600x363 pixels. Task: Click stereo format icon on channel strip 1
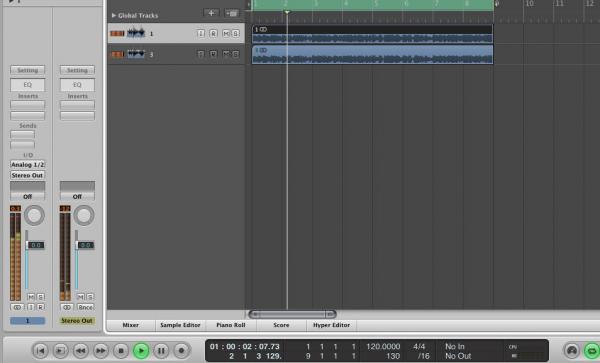tap(17, 307)
